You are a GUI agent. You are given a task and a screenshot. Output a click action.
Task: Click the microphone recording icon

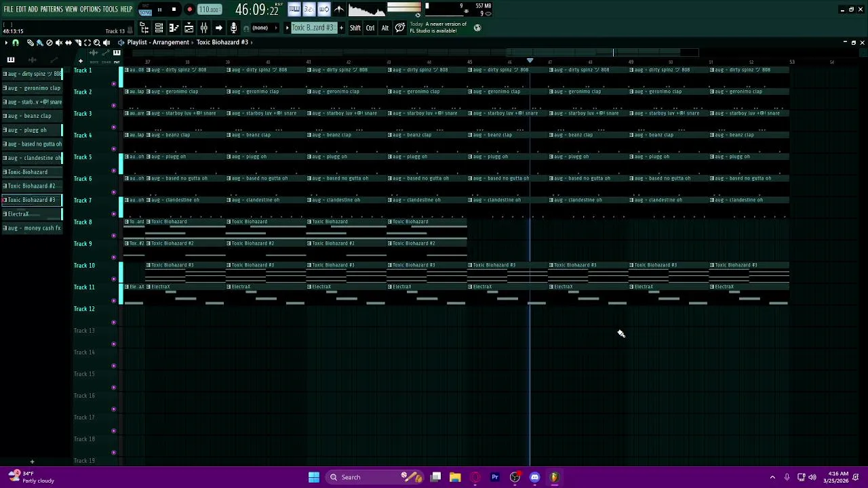tap(233, 28)
